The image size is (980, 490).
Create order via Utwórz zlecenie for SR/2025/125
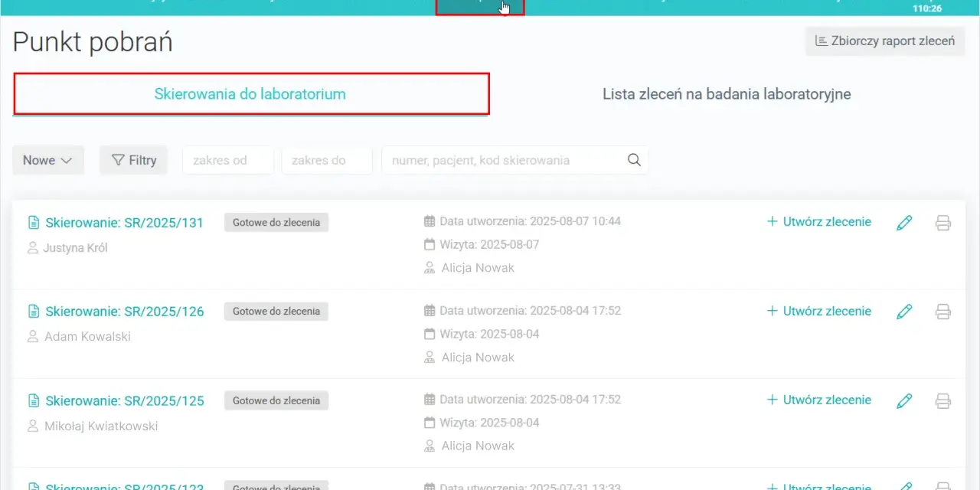coord(819,400)
